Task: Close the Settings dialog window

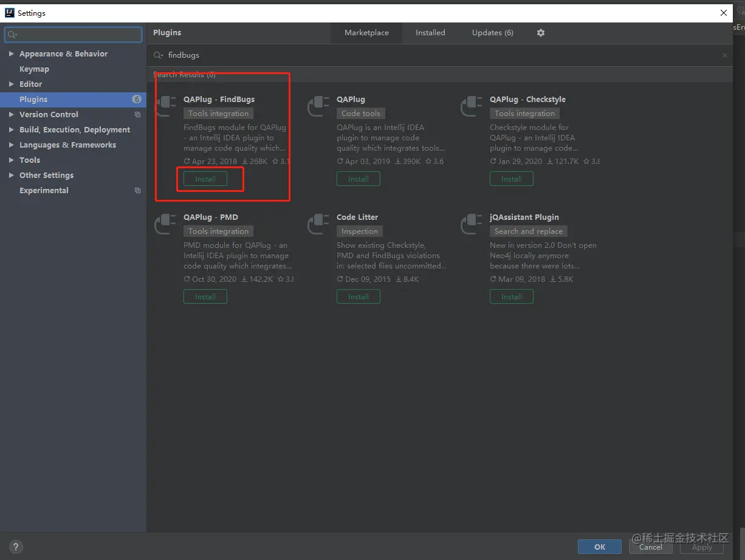Action: point(723,13)
